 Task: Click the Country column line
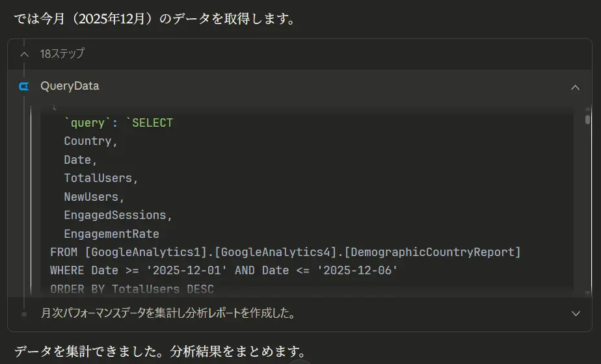pos(90,141)
